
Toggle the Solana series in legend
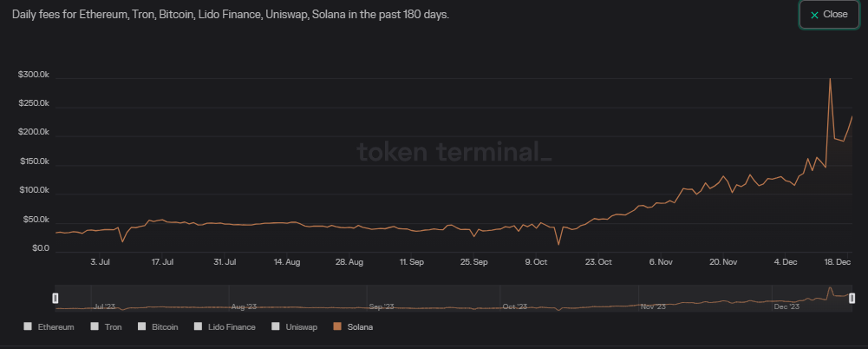(353, 326)
